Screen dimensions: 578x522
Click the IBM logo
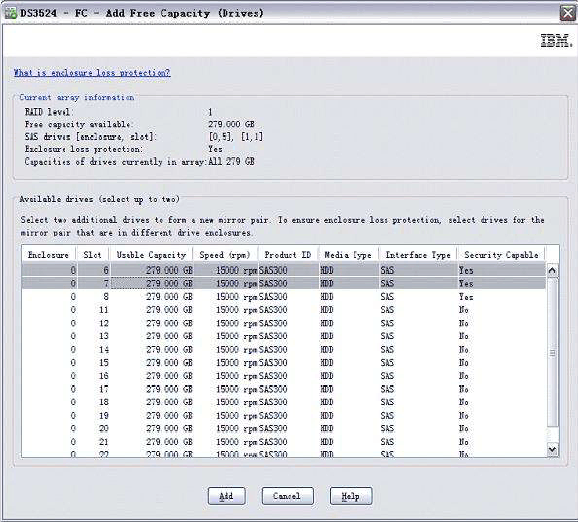(x=557, y=41)
